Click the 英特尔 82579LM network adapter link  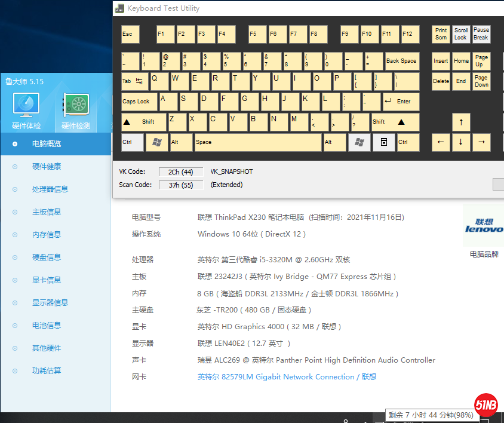pos(287,376)
